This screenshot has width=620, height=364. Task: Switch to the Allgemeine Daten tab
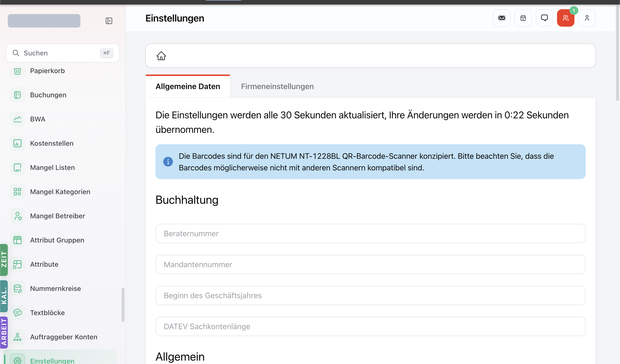pyautogui.click(x=188, y=86)
